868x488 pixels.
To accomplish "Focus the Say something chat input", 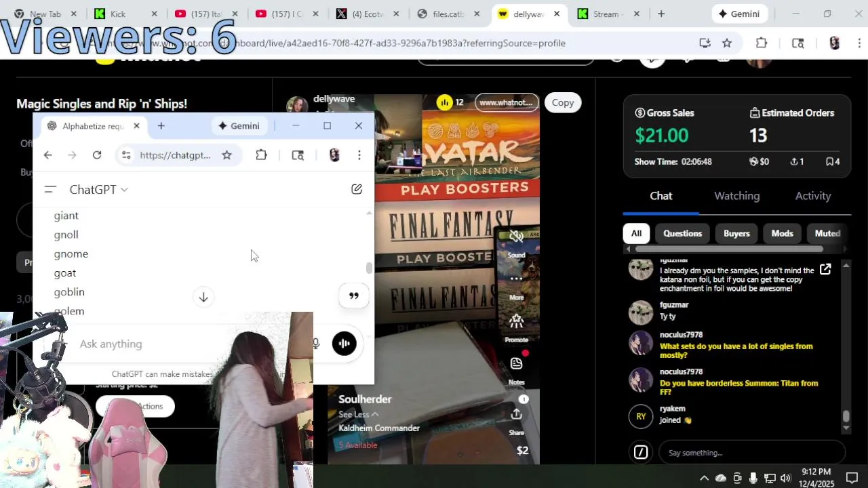I will [x=751, y=452].
